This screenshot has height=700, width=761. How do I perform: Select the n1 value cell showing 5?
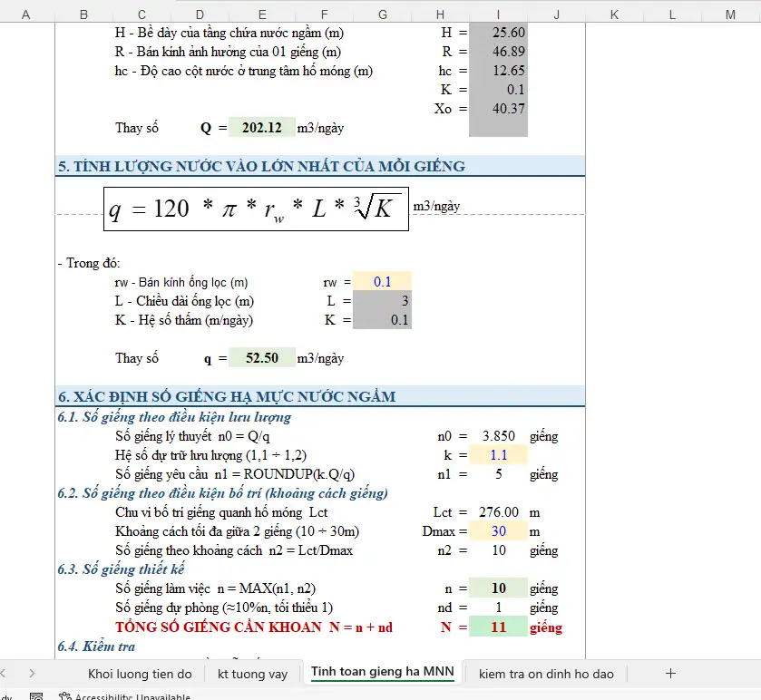[499, 474]
